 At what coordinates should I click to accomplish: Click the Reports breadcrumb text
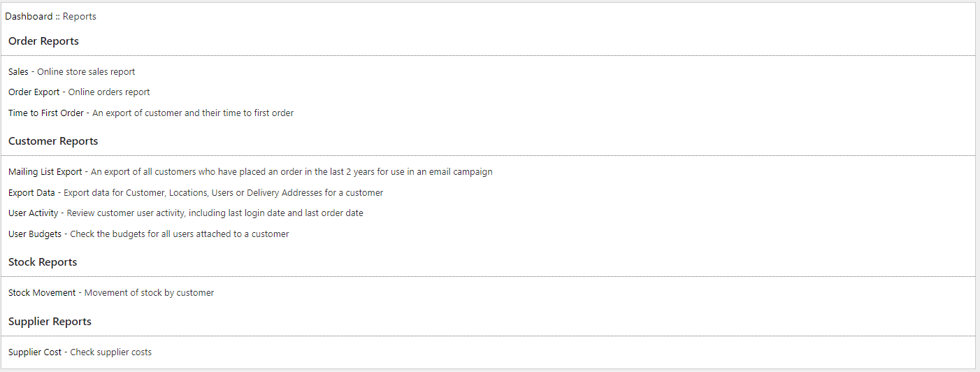tap(80, 16)
